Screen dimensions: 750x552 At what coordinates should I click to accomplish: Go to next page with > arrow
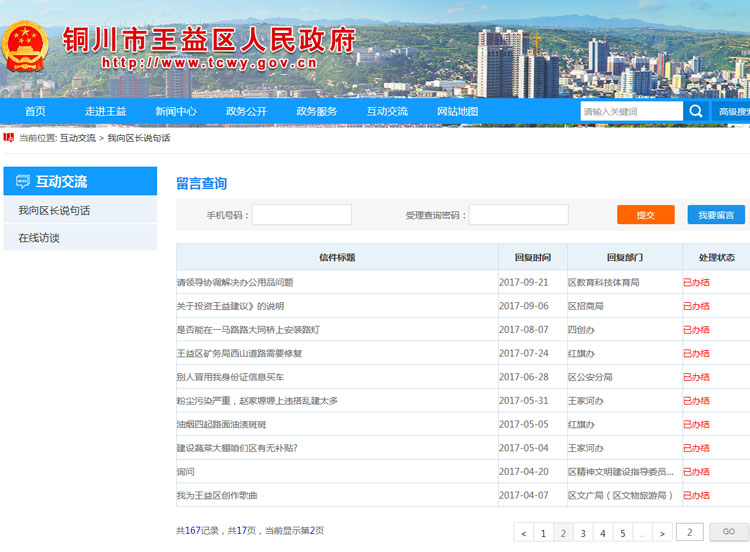coord(662,533)
